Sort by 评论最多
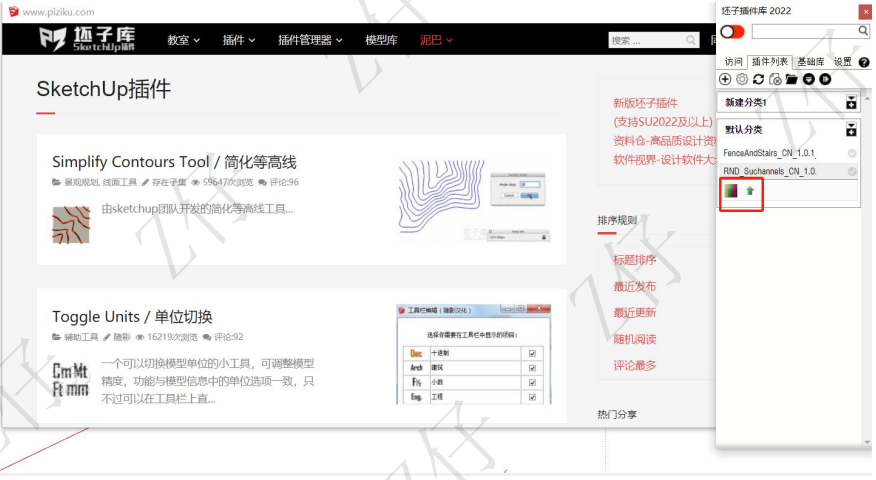 [x=635, y=365]
